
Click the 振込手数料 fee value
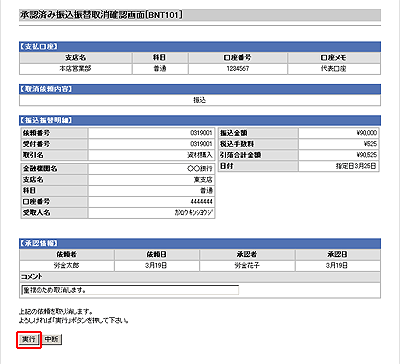(339, 144)
